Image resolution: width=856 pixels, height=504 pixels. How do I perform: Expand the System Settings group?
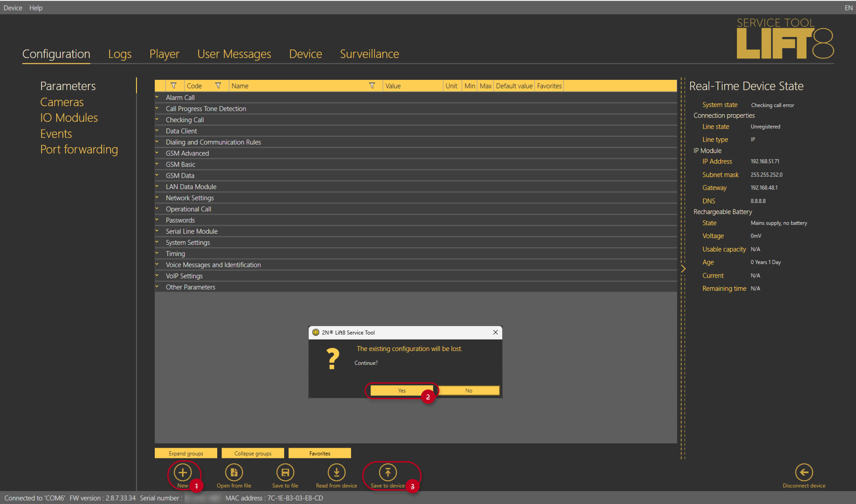pos(157,242)
